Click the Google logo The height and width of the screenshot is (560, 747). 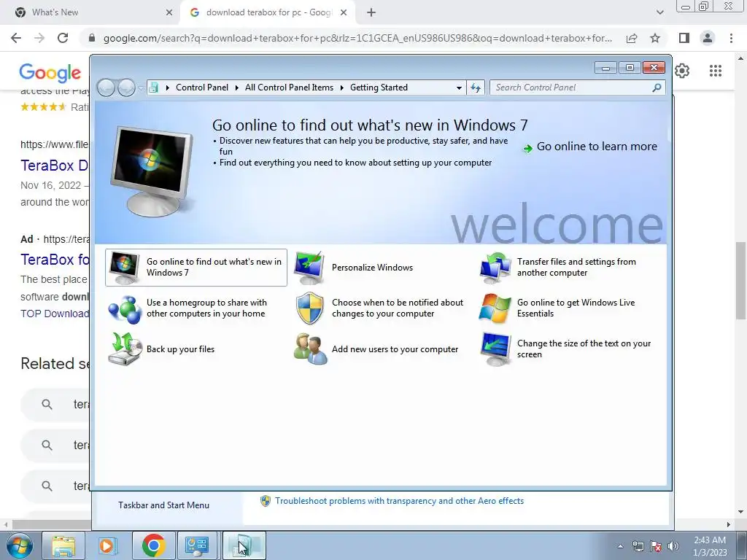pyautogui.click(x=50, y=72)
